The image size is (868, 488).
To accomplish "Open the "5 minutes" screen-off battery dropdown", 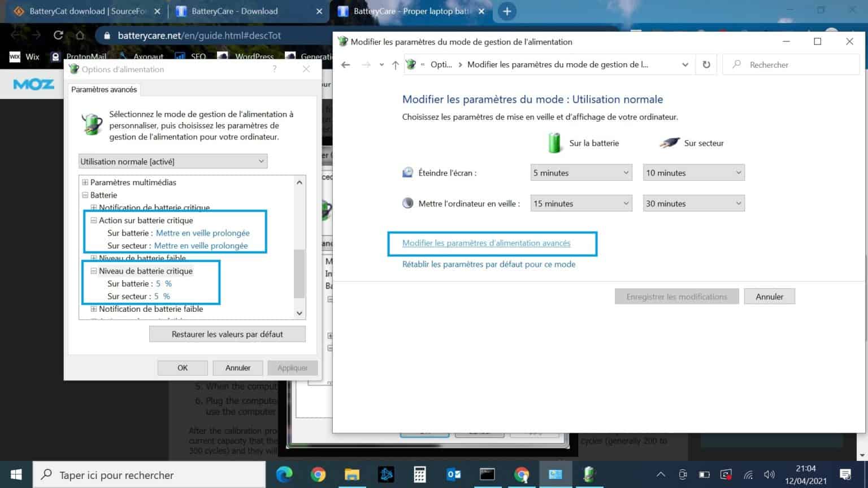I will (581, 173).
